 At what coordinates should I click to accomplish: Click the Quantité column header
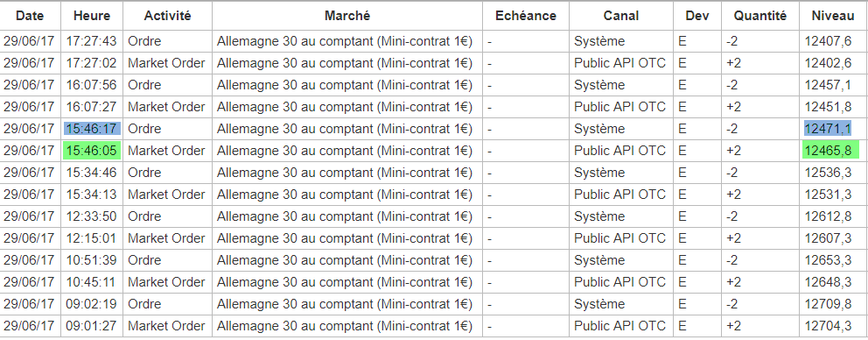(x=760, y=16)
